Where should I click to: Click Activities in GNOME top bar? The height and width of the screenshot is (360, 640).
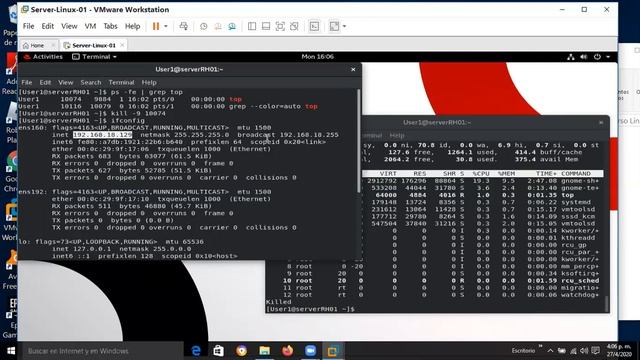tap(44, 57)
